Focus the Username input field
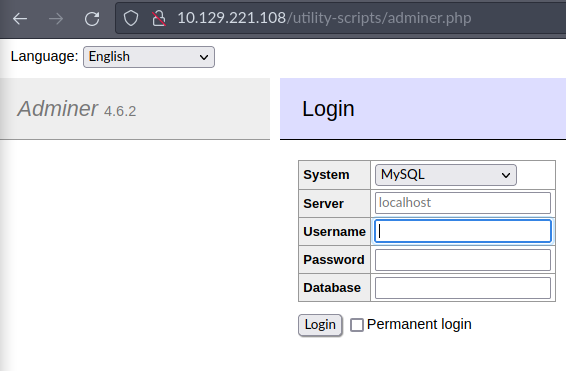The height and width of the screenshot is (371, 566). (463, 231)
